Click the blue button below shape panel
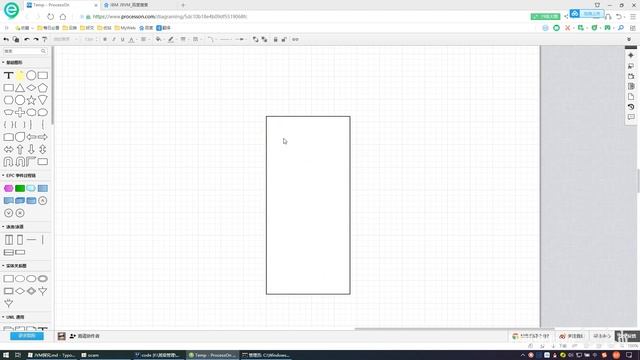Image resolution: width=640 pixels, height=360 pixels. click(27, 336)
